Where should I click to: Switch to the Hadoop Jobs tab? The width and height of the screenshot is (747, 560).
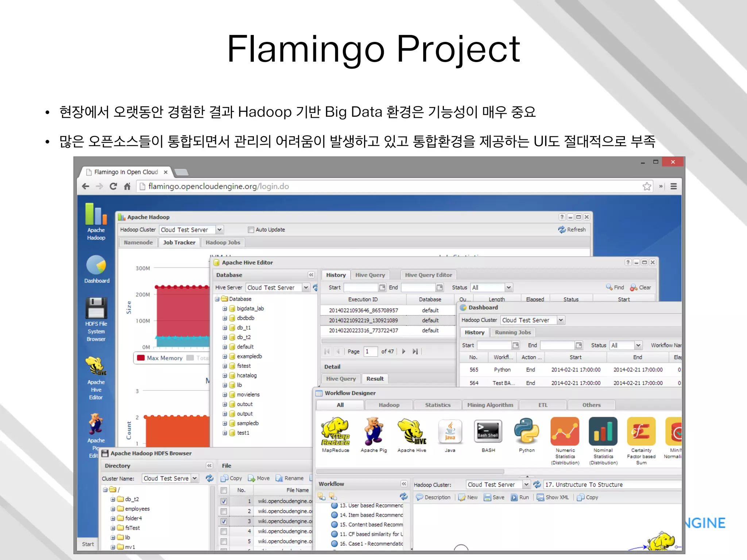pos(222,242)
